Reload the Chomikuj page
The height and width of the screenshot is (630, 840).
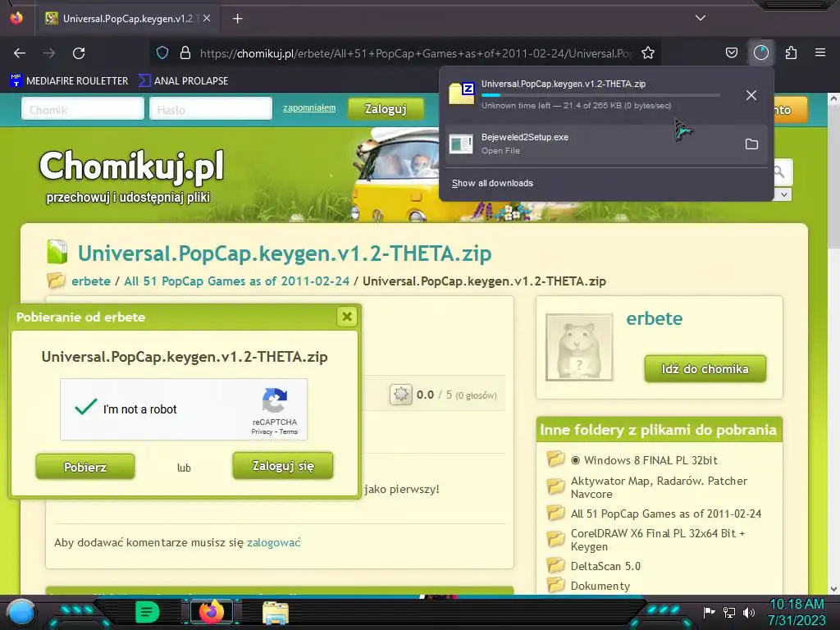click(79, 53)
